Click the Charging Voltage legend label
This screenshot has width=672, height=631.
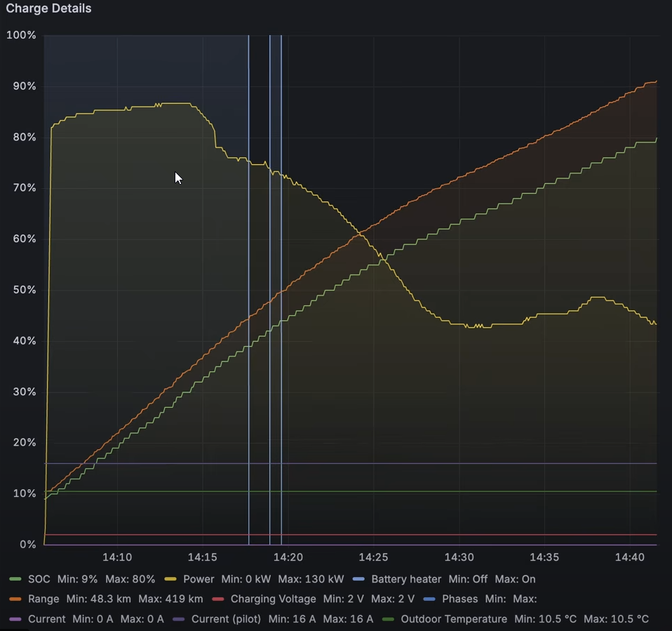click(273, 599)
